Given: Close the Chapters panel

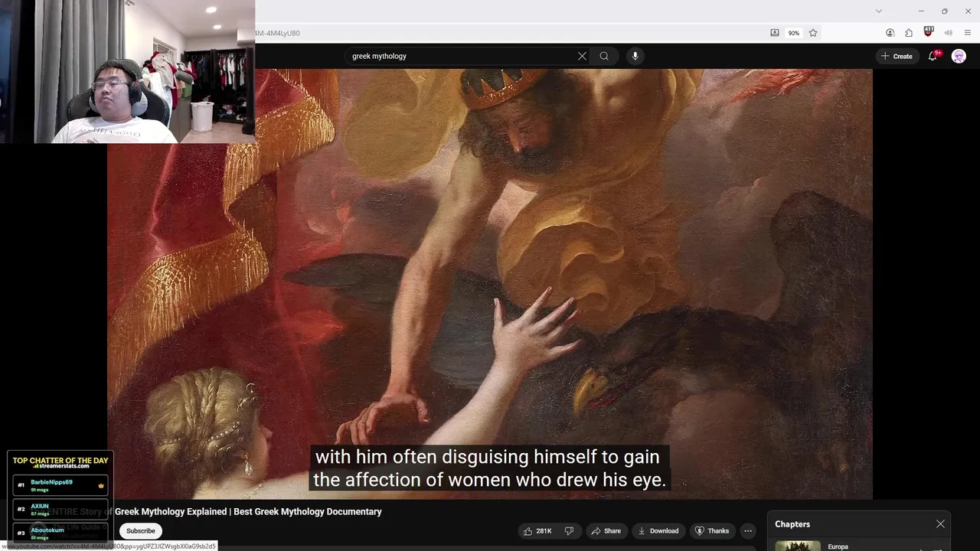Looking at the screenshot, I should pyautogui.click(x=940, y=524).
